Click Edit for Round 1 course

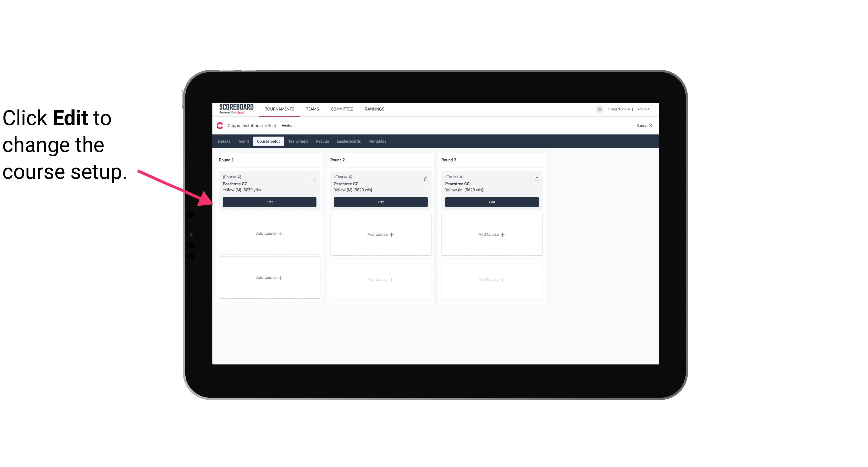[270, 201]
